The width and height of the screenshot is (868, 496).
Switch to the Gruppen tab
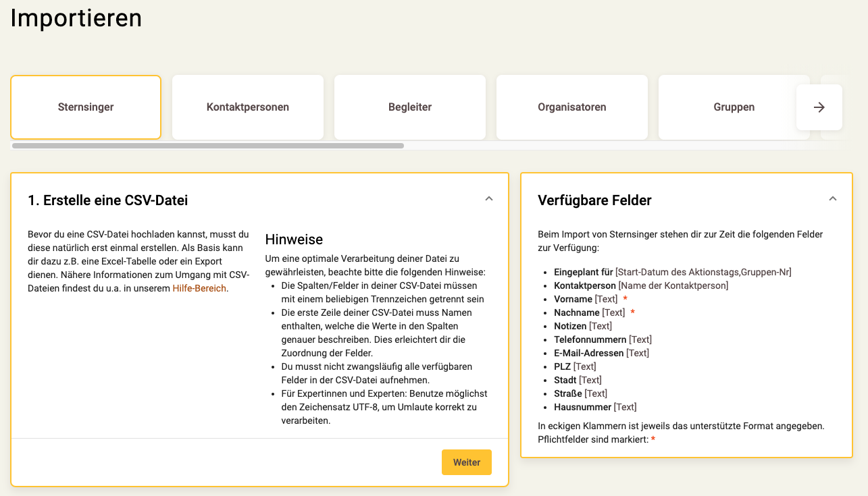pyautogui.click(x=734, y=107)
